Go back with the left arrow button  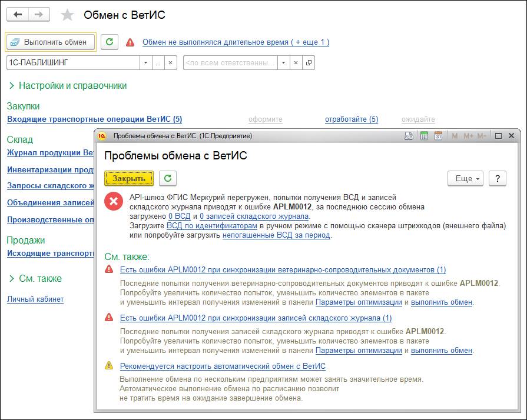point(18,15)
